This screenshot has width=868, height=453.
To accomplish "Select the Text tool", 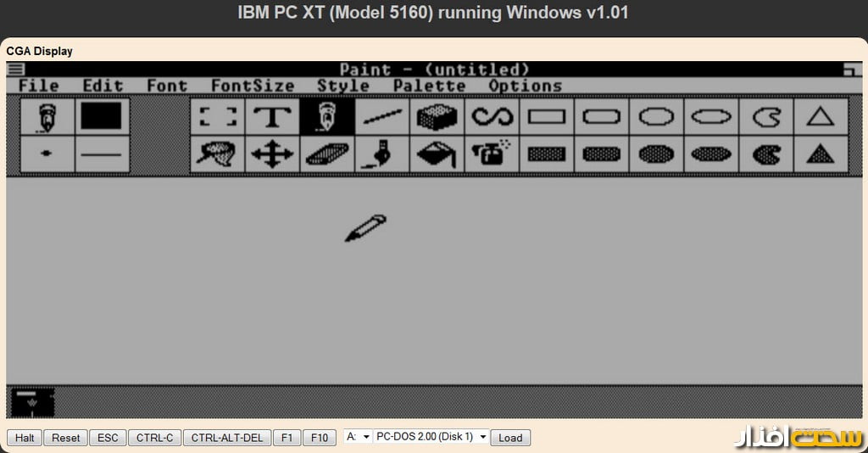I will [272, 116].
